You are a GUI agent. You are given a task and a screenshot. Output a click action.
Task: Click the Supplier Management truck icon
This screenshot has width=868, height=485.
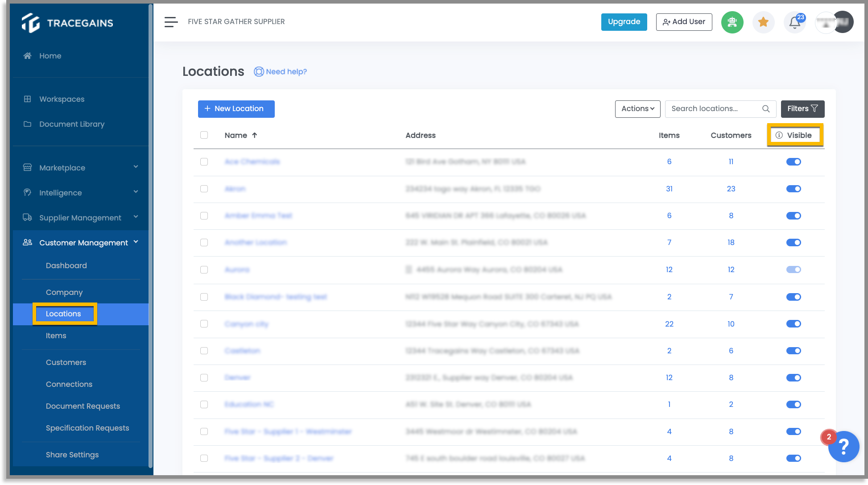pos(28,218)
